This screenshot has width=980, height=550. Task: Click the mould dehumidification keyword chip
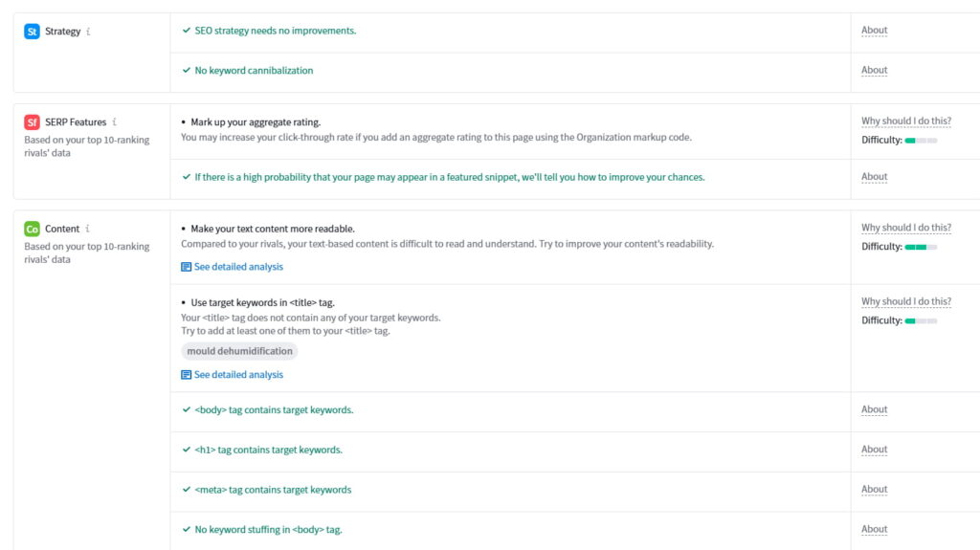[239, 351]
